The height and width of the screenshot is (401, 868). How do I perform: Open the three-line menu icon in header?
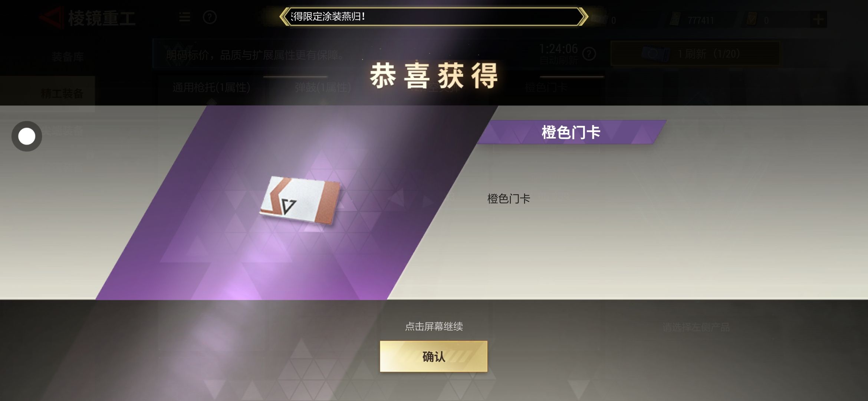point(185,17)
